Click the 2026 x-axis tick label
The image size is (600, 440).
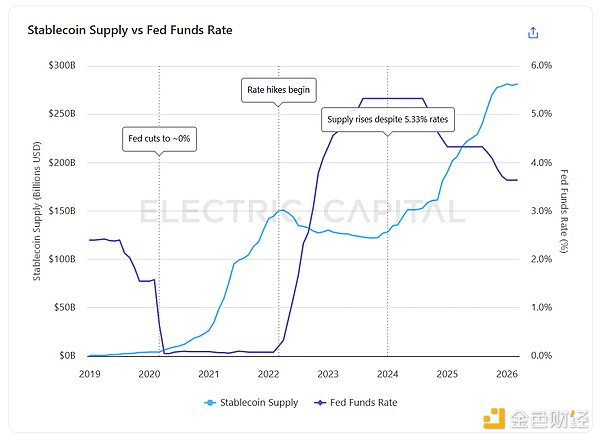[x=507, y=373]
